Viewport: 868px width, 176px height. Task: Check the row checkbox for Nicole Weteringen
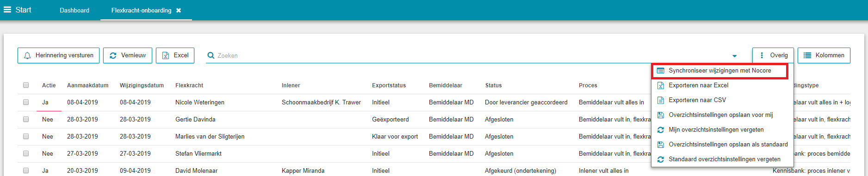click(26, 102)
